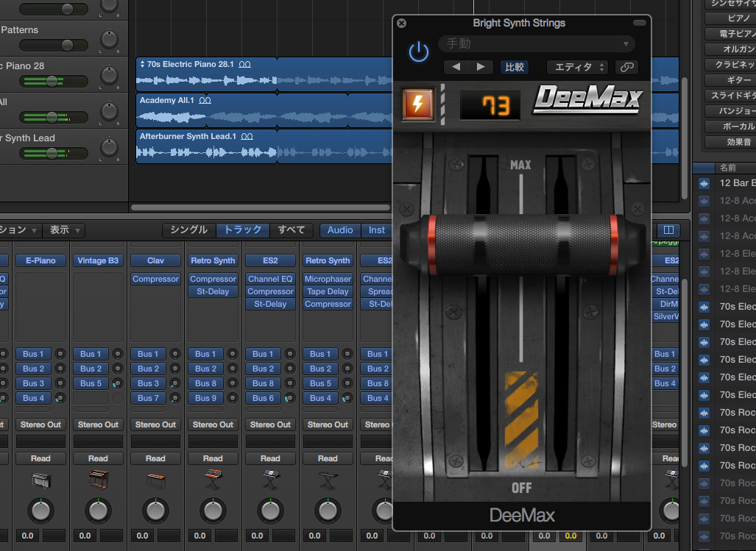Open the Clav instrument slot

155,260
